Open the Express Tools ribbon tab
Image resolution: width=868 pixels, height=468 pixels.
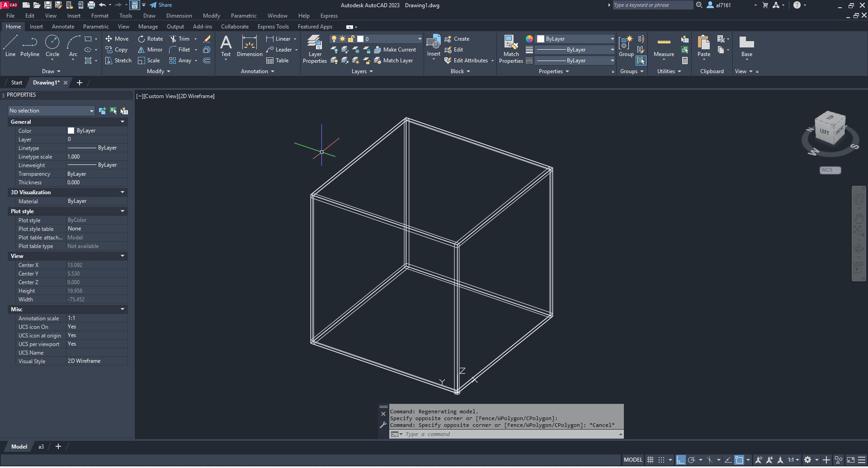click(x=273, y=27)
